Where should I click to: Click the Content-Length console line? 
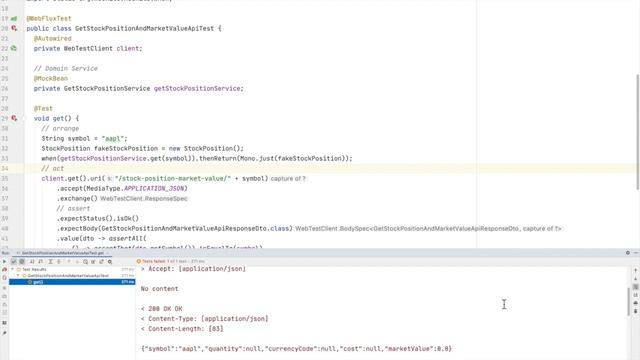click(182, 329)
